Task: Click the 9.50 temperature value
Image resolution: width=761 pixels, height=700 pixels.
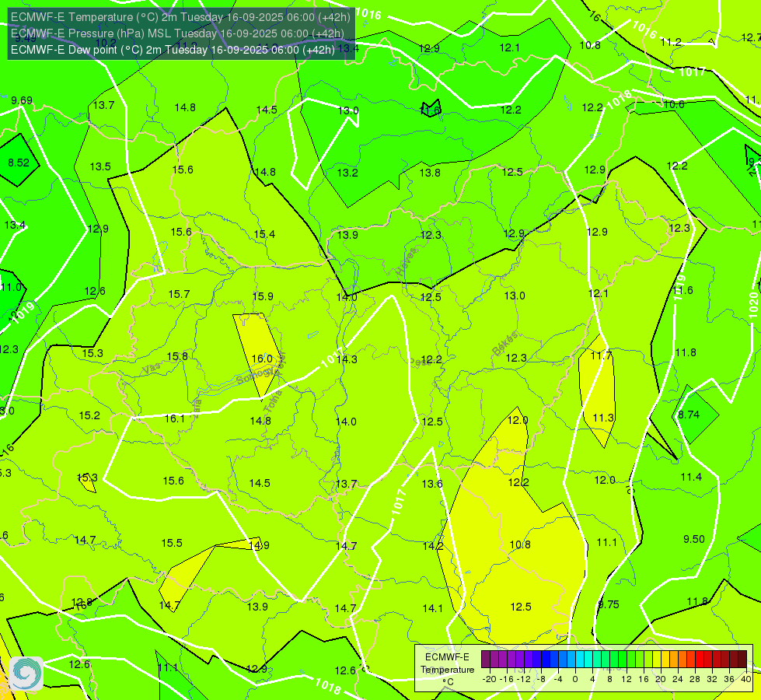Action: pyautogui.click(x=694, y=539)
